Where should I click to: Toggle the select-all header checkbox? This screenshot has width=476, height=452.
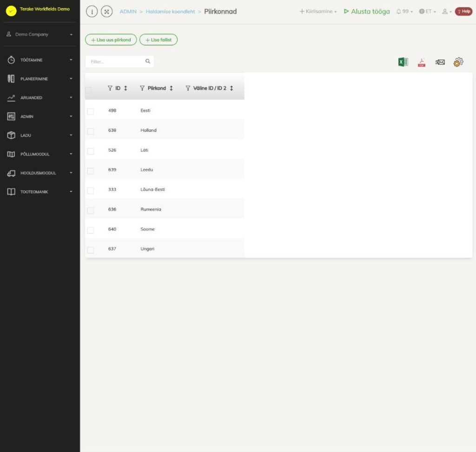click(88, 90)
